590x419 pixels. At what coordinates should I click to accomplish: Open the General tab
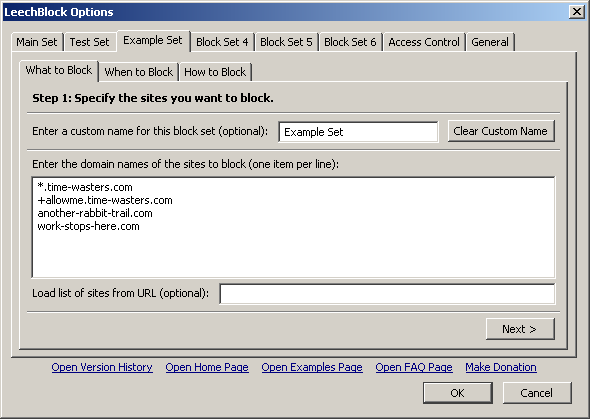coord(490,42)
